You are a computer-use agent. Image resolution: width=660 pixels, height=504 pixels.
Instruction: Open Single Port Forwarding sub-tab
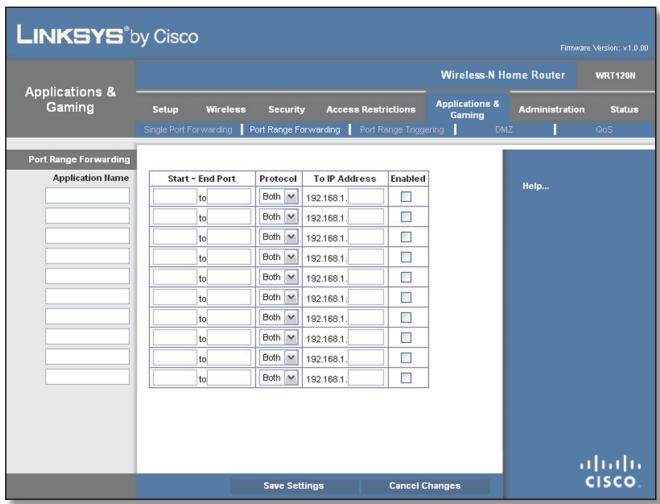(x=188, y=130)
